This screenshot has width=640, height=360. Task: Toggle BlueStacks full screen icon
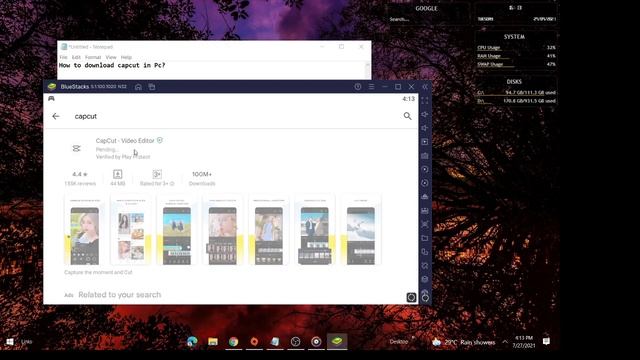click(425, 100)
